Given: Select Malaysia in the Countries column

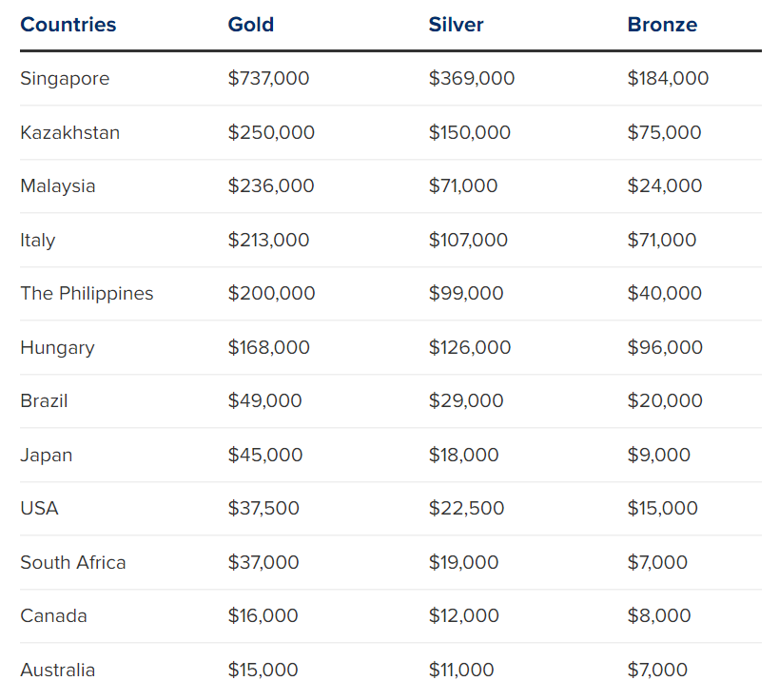Looking at the screenshot, I should point(58,186).
